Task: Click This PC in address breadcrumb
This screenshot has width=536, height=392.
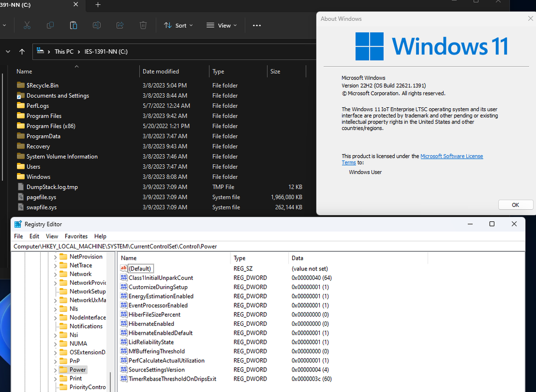Action: click(x=64, y=51)
